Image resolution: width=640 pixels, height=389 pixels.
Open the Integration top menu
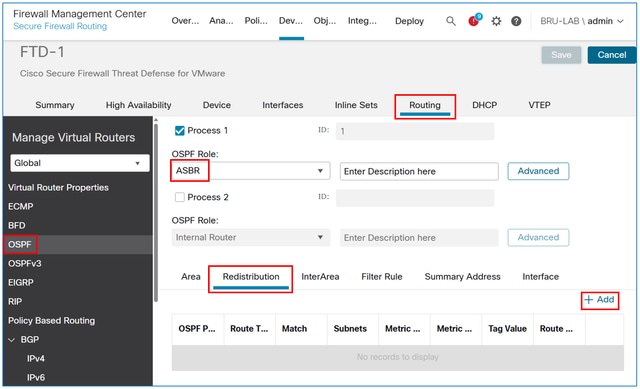tap(362, 21)
